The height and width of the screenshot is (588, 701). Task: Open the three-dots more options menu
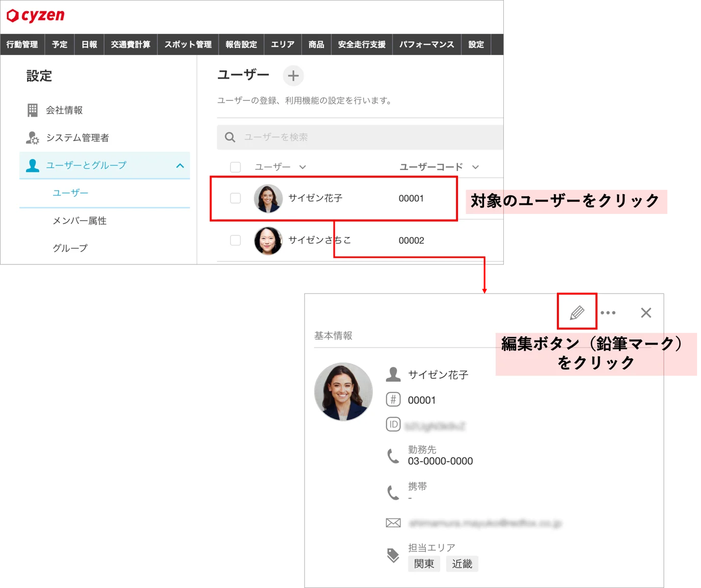pyautogui.click(x=608, y=313)
